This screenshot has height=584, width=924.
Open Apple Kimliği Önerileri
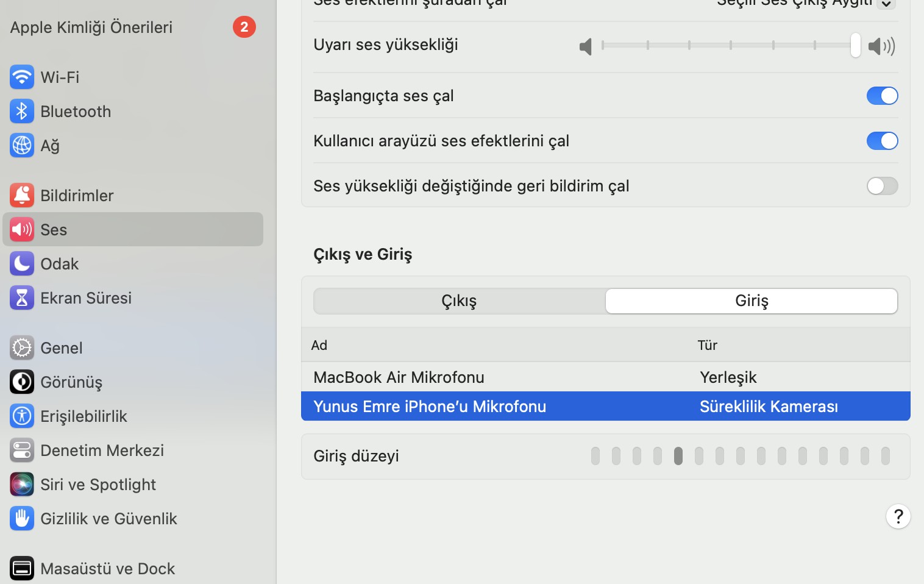coord(91,27)
